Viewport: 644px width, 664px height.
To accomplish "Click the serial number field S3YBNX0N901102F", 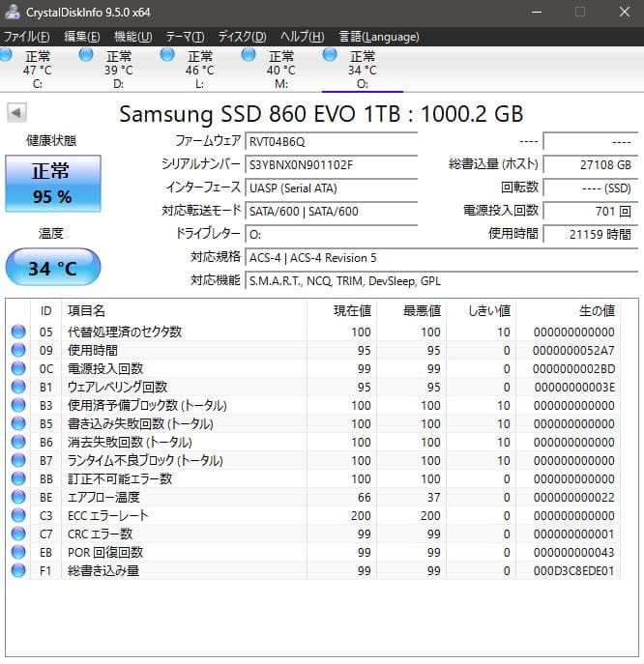I will pos(332,164).
